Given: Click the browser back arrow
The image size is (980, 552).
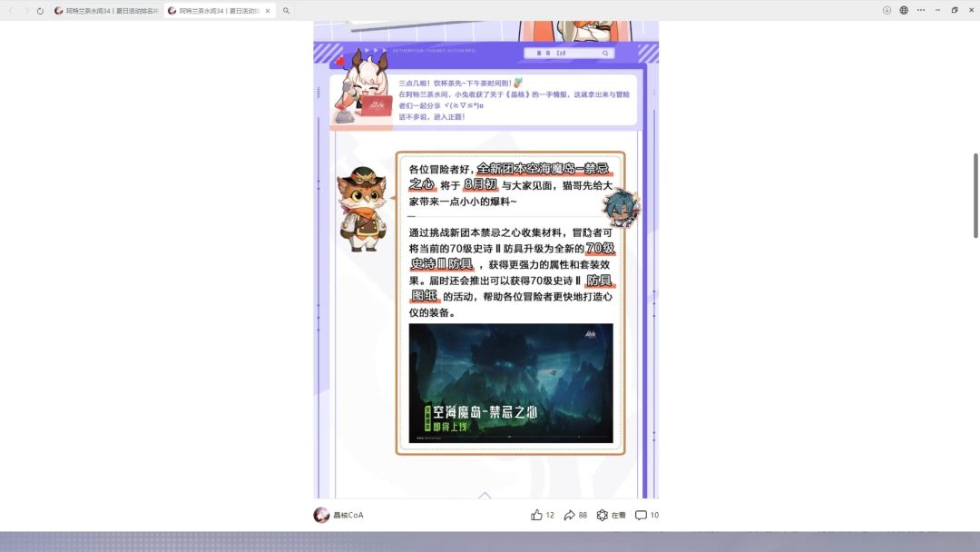Looking at the screenshot, I should click(x=11, y=11).
